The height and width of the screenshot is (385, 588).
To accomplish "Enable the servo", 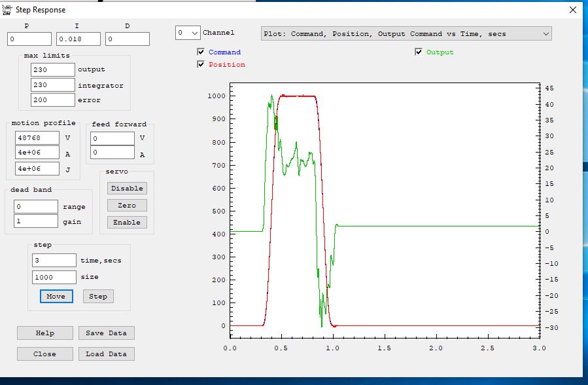I will pos(127,222).
